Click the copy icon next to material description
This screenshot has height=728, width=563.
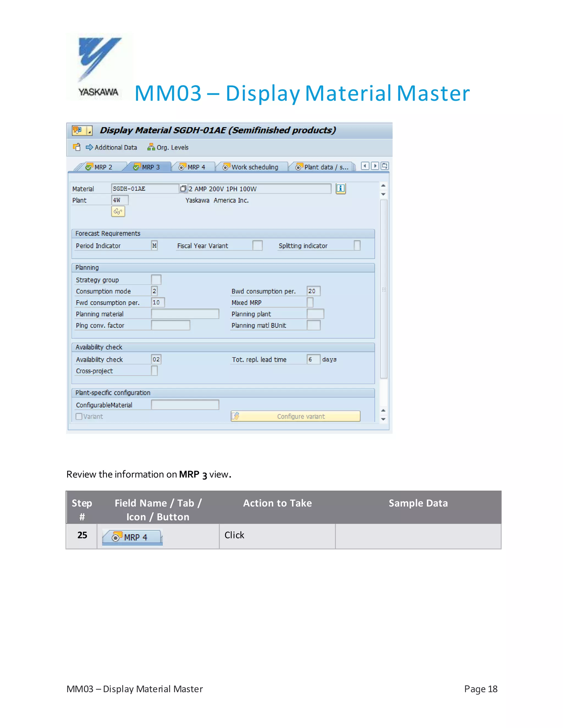183,189
